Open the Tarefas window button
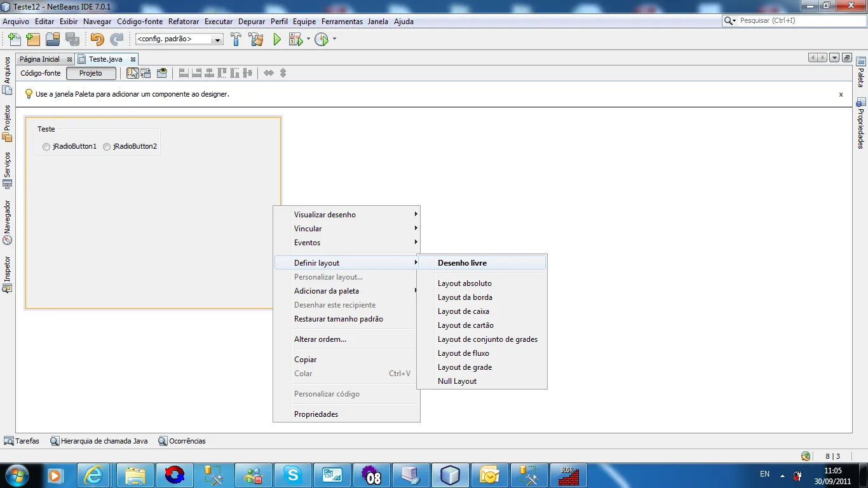Viewport: 868px width, 488px height. tap(22, 441)
